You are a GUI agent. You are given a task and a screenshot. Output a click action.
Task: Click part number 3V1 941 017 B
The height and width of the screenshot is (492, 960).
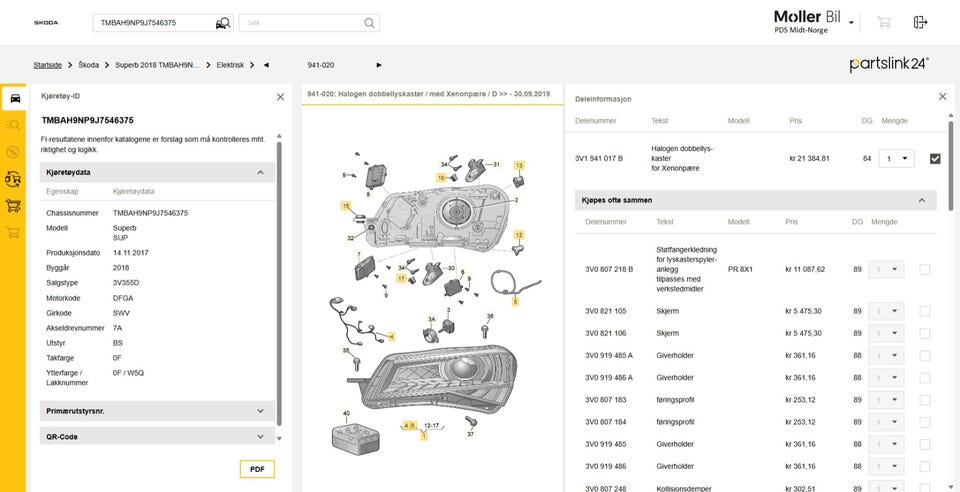point(599,158)
